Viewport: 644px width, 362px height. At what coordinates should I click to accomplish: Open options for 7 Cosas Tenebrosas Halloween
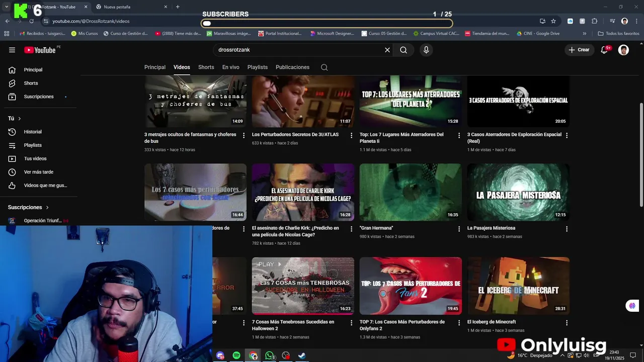351,323
